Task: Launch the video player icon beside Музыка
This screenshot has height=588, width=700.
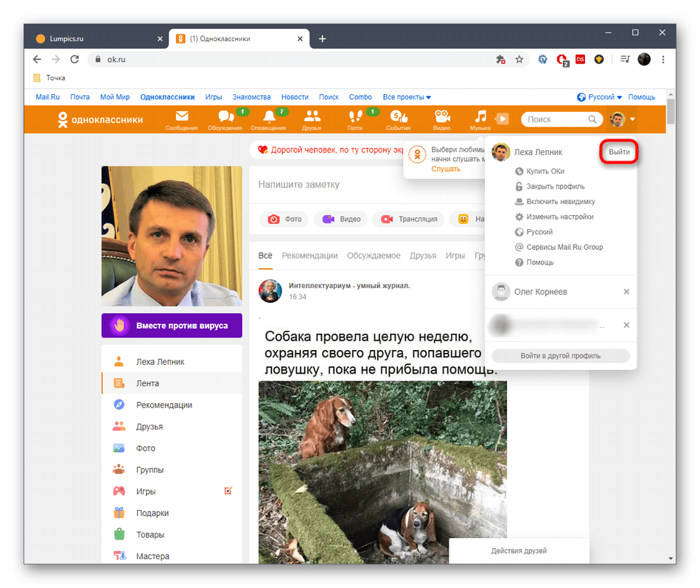Action: 502,118
